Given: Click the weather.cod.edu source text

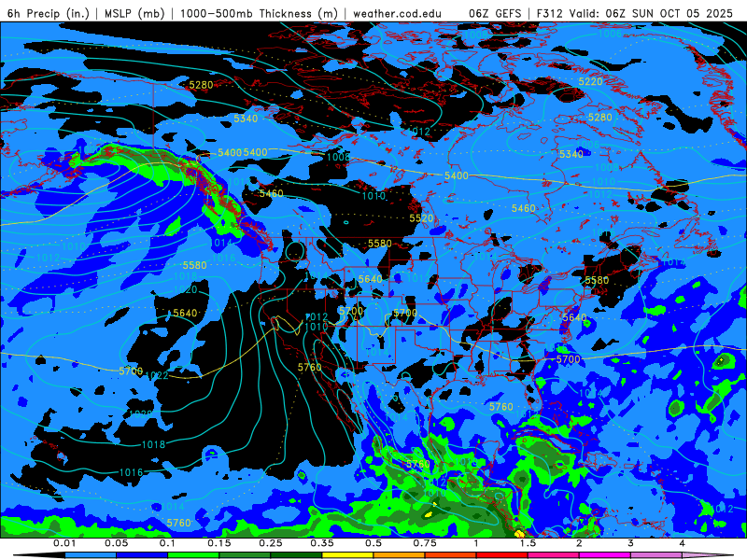Looking at the screenshot, I should tap(397, 13).
